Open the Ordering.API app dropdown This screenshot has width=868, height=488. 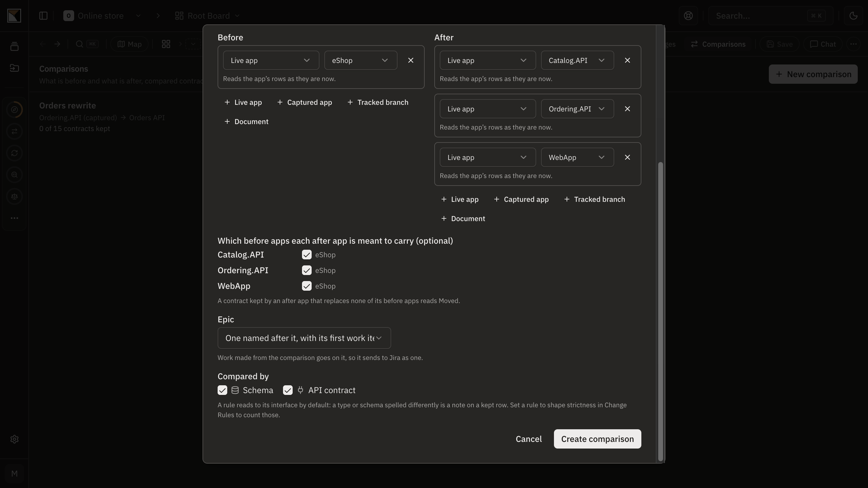point(577,109)
